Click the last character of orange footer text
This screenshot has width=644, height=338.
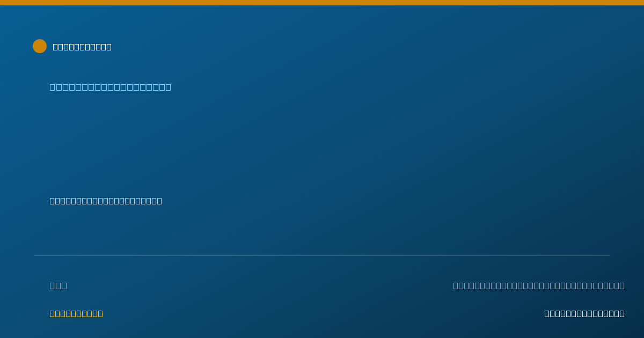coord(100,313)
